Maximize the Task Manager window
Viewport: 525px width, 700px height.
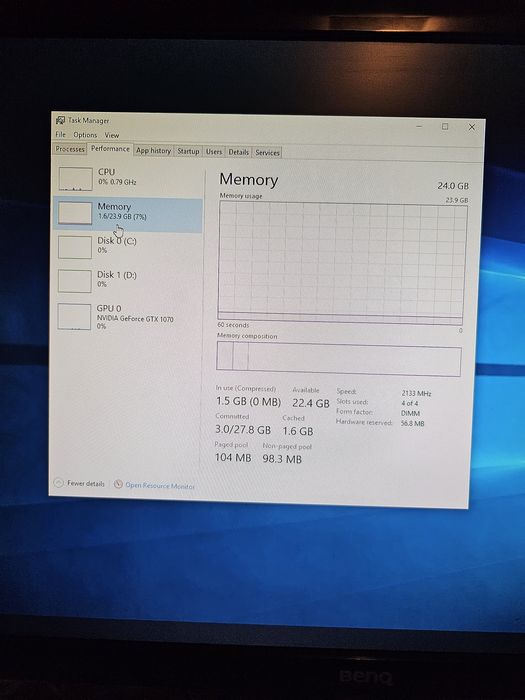(445, 127)
